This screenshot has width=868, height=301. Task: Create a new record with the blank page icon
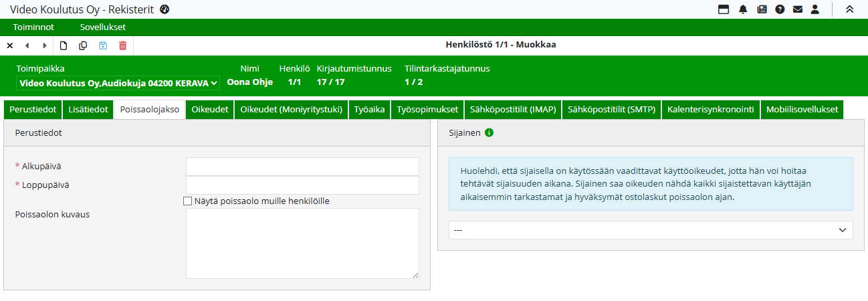tap(64, 45)
